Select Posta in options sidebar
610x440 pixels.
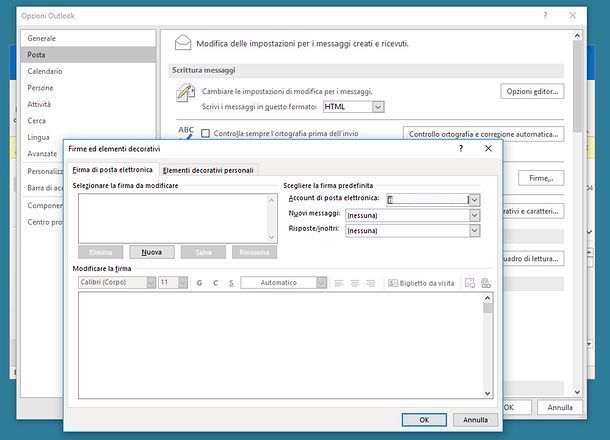click(x=88, y=54)
